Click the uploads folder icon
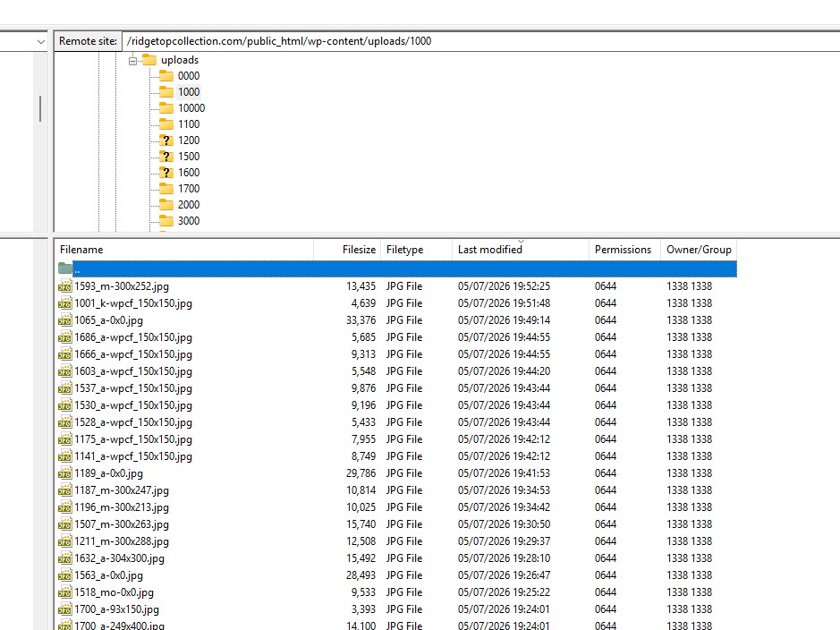The image size is (840, 630). (149, 60)
